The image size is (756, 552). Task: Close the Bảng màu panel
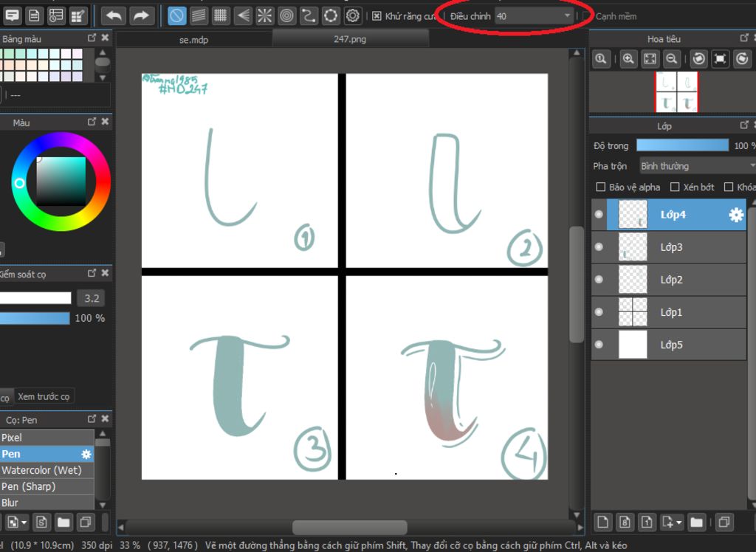pyautogui.click(x=105, y=38)
